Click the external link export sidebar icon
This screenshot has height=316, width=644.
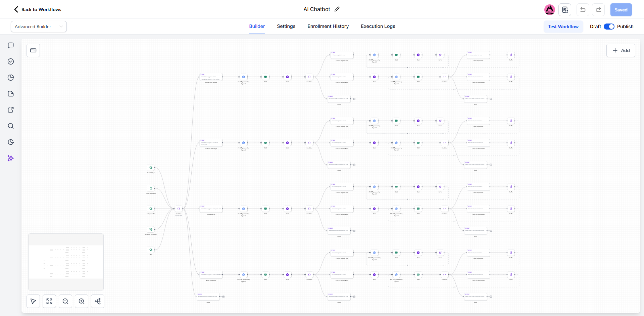[x=11, y=110]
